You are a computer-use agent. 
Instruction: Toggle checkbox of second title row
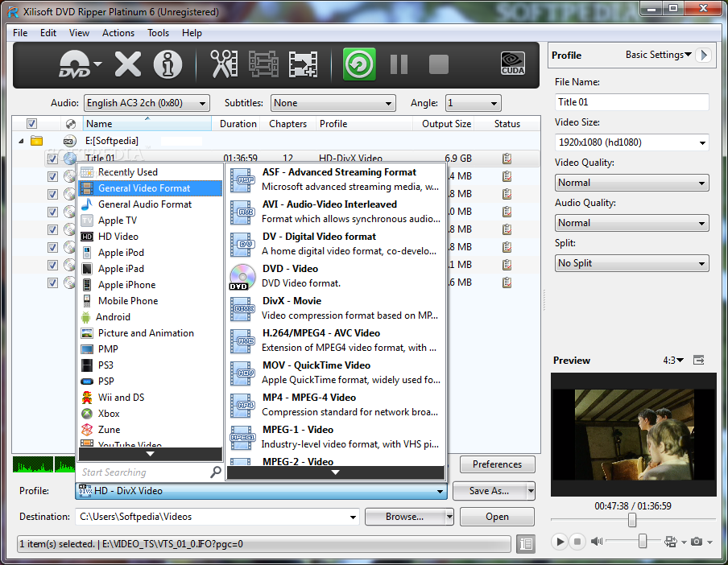(x=52, y=176)
